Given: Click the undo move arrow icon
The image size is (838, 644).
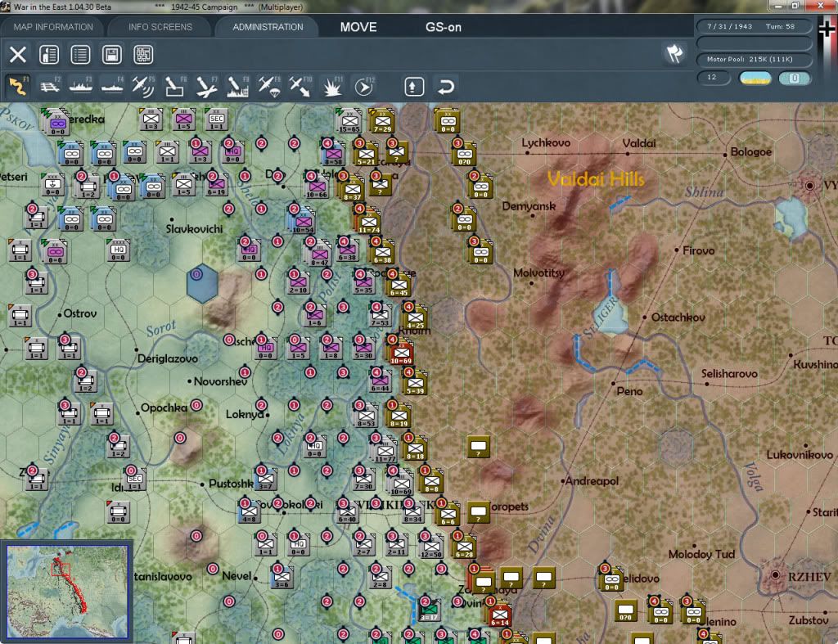Looking at the screenshot, I should pyautogui.click(x=446, y=87).
